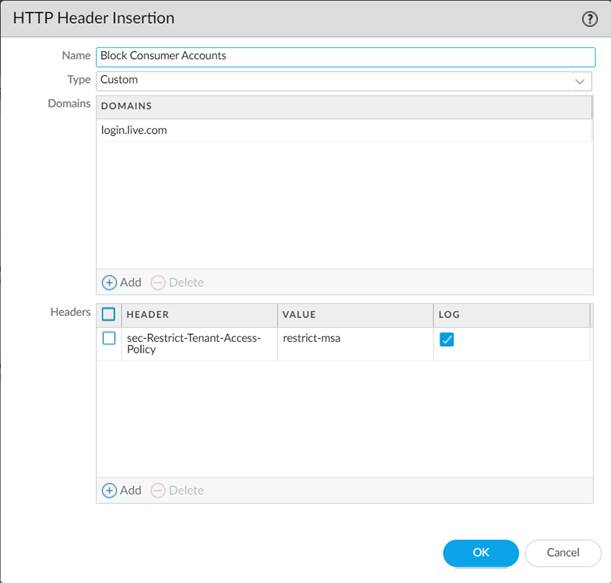Click the sec-Restrict-Tenant-Access-Policy header cell

200,344
